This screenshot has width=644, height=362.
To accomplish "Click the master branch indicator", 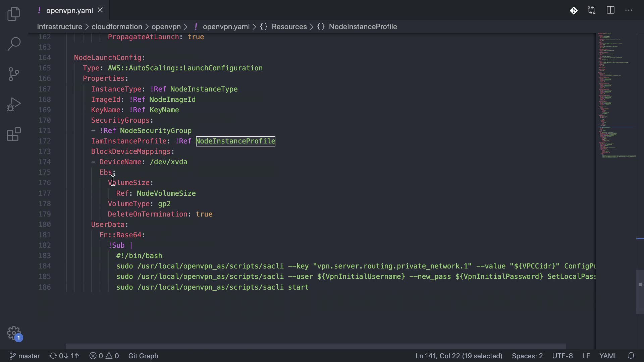I will coord(25,356).
